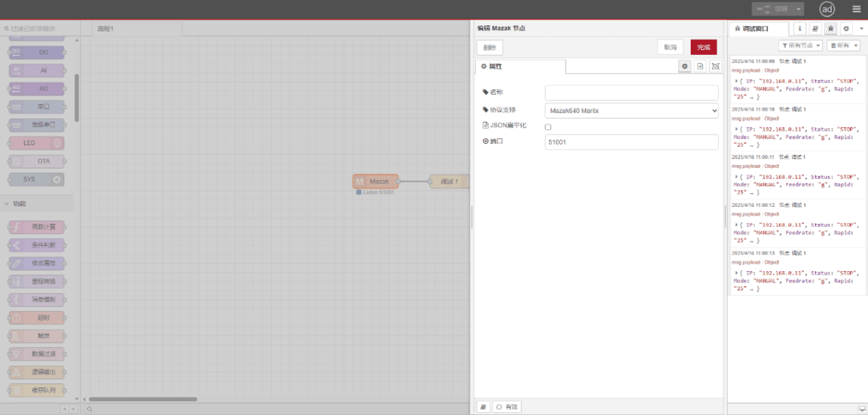Open the 所有 clear messages dropdown

coord(843,46)
